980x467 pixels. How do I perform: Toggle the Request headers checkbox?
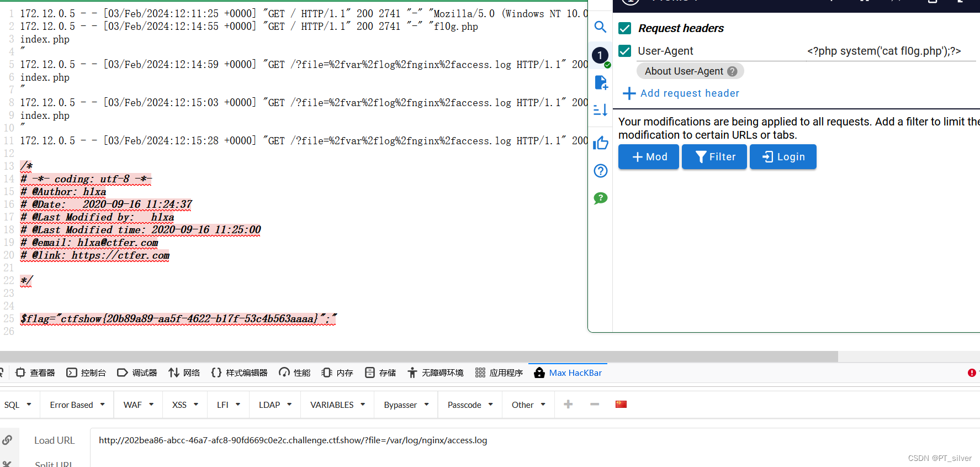624,28
